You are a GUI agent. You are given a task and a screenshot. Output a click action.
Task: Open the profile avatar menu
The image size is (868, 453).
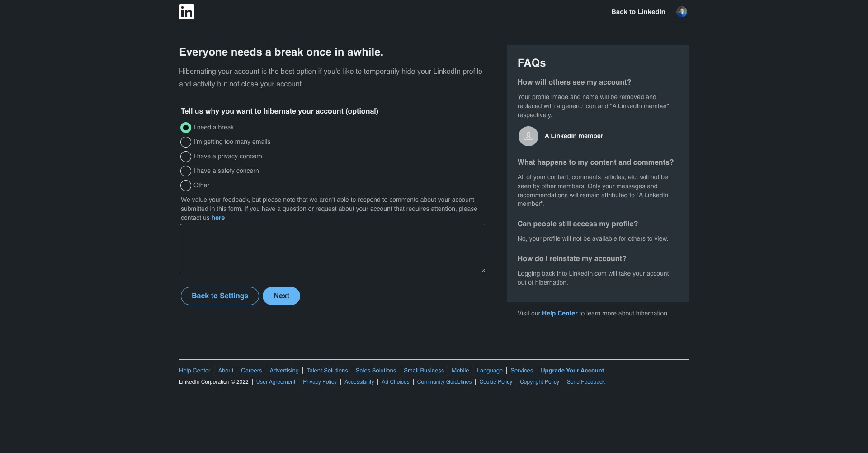[x=681, y=12]
